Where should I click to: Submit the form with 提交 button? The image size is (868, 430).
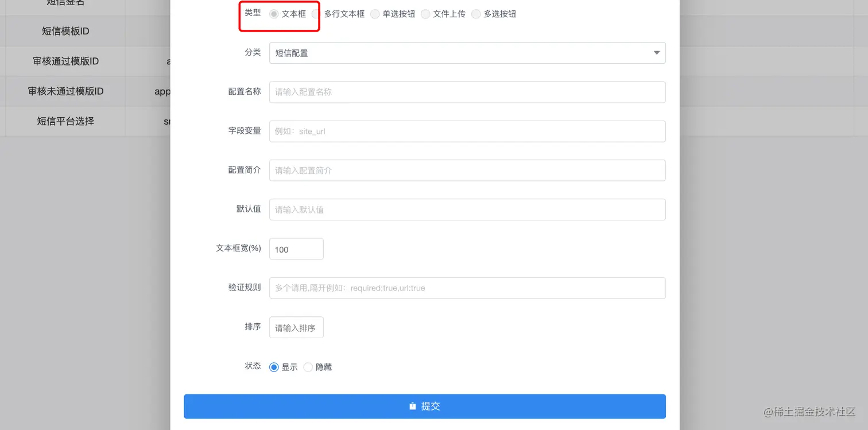pos(425,406)
